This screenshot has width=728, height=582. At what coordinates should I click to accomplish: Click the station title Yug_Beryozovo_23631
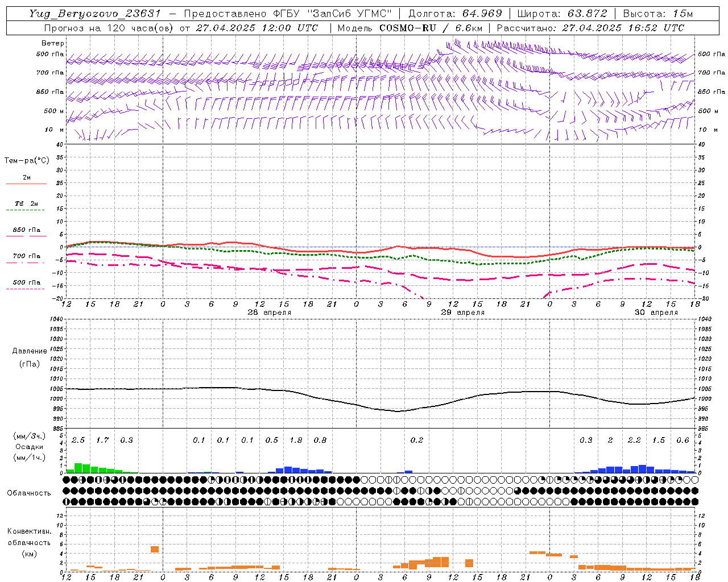(95, 14)
